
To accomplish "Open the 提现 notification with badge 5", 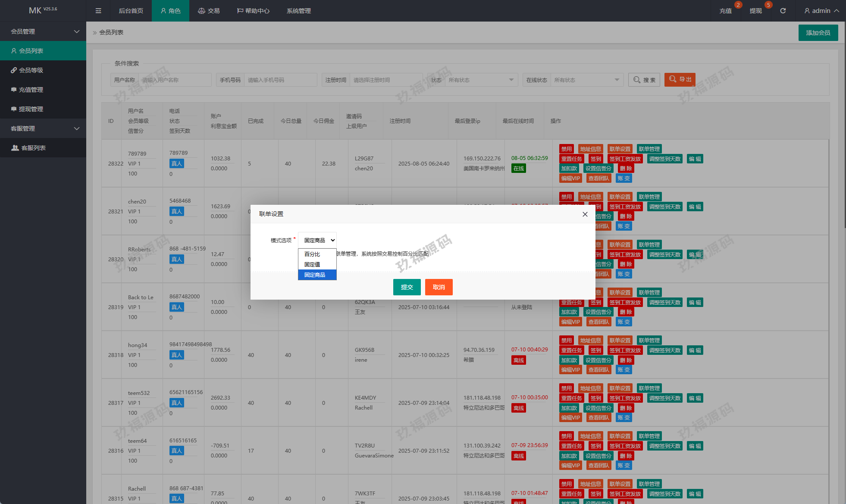I will 755,11.
